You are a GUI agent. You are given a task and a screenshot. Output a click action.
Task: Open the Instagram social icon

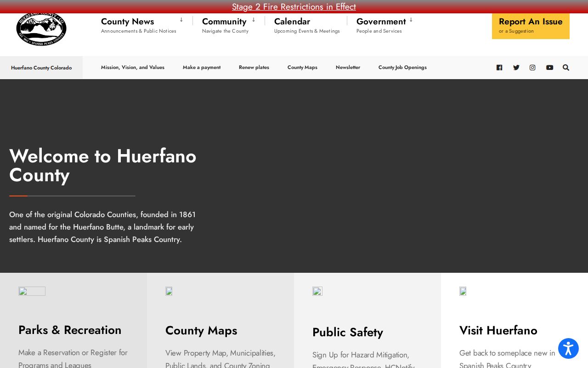click(532, 68)
